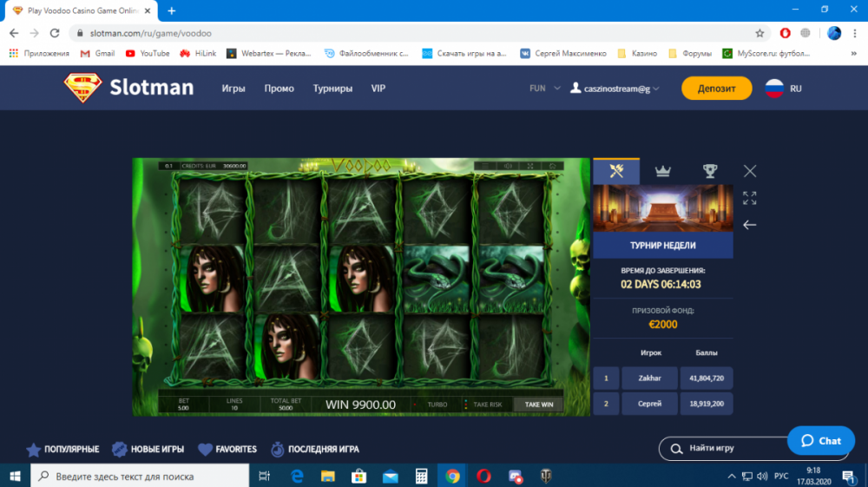
Task: Click the back arrow beside the panel
Action: click(x=750, y=225)
